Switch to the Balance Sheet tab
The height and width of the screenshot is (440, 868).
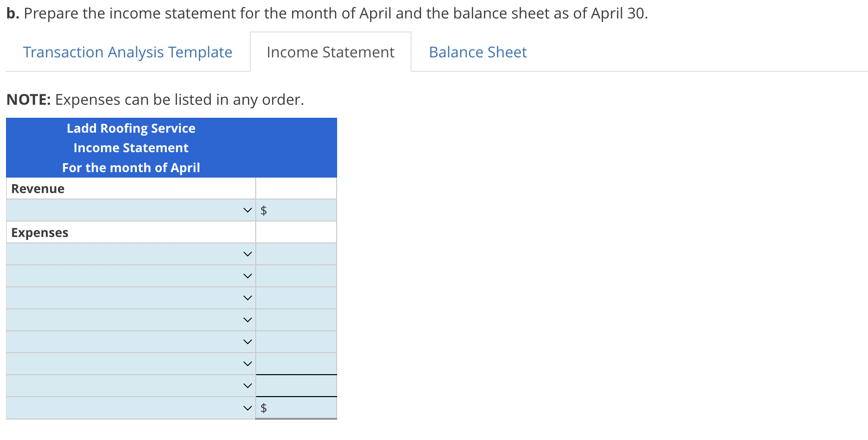point(477,52)
